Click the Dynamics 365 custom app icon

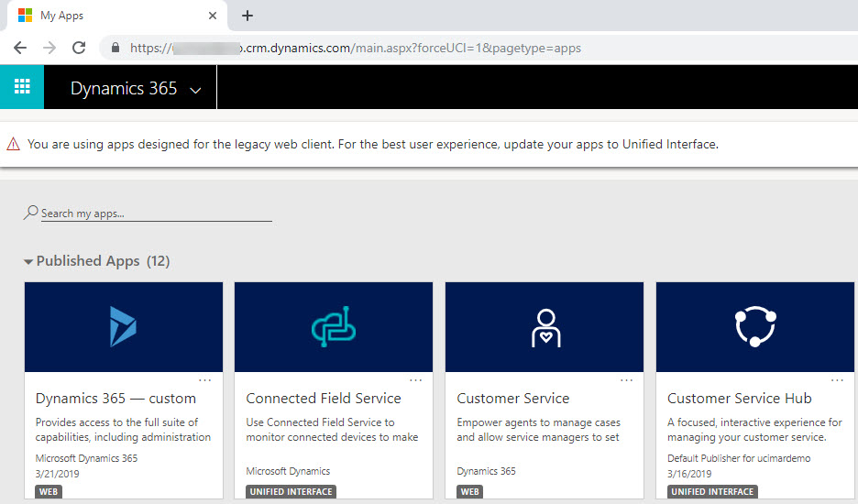point(123,326)
